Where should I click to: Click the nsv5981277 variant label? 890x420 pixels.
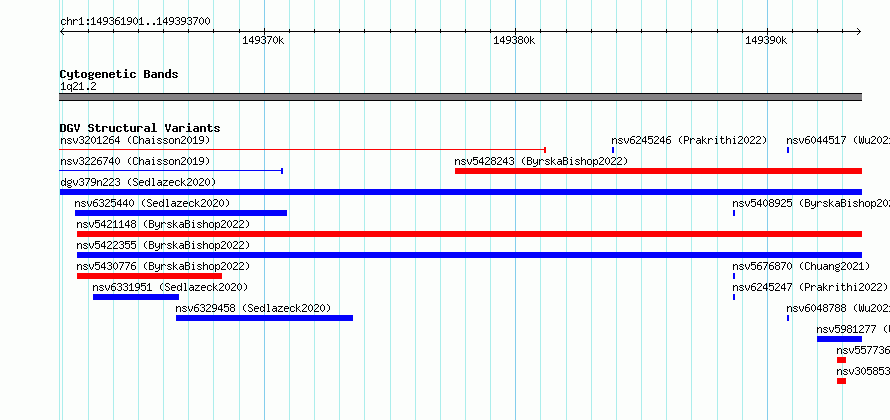click(x=853, y=329)
